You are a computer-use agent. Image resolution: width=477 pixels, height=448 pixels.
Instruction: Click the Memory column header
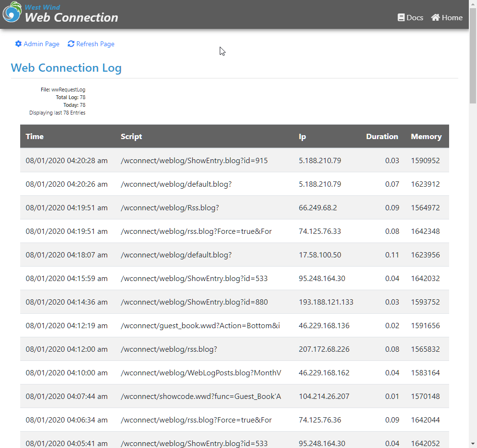(x=426, y=137)
